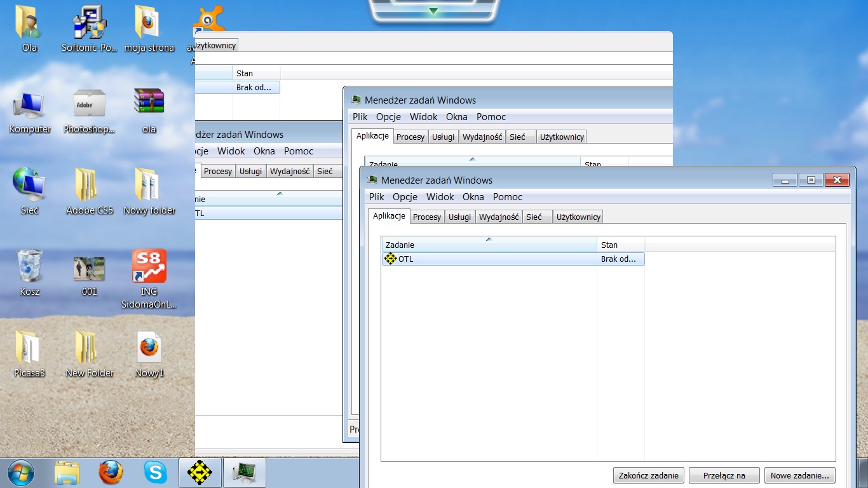Sort by Stan column in front window
This screenshot has width=868, height=488.
click(x=621, y=245)
